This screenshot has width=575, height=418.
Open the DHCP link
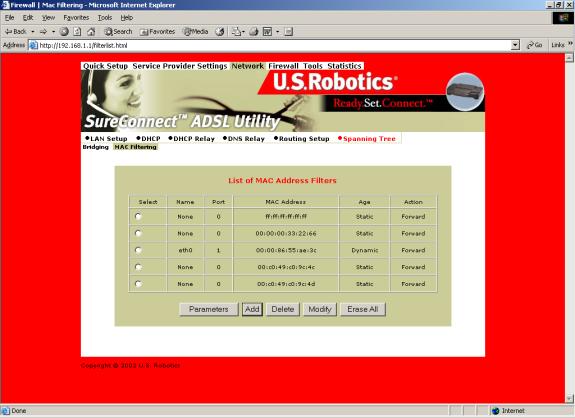[x=149, y=139]
